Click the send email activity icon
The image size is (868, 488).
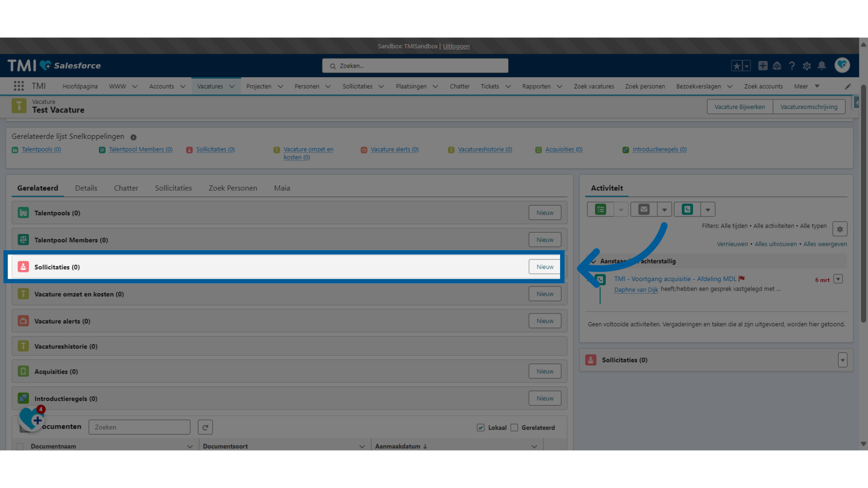pos(644,209)
